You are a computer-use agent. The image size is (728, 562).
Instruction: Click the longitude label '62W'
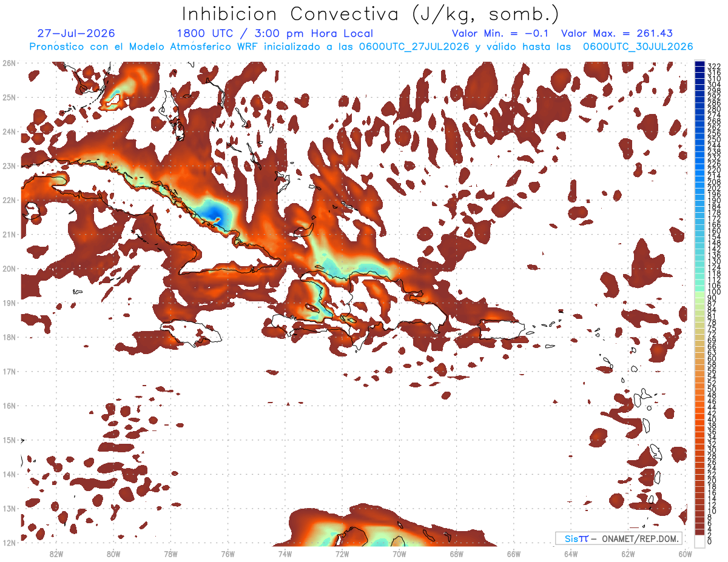tap(628, 554)
